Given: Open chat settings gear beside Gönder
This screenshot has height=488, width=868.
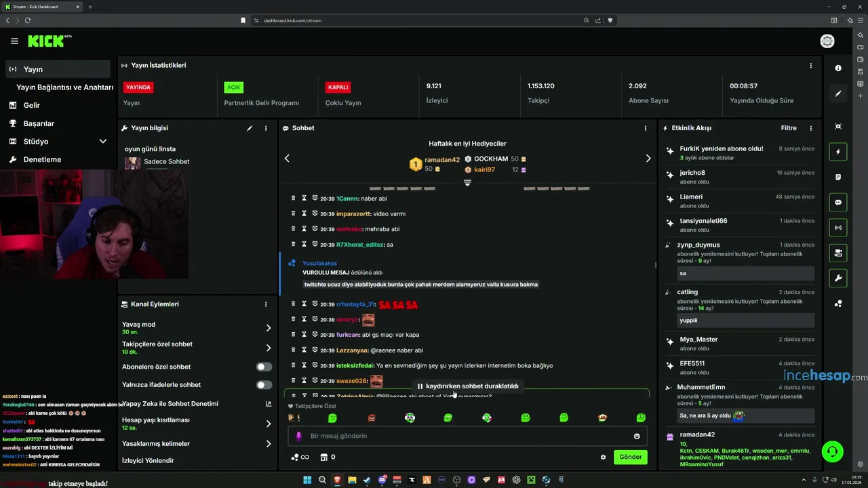Looking at the screenshot, I should (x=603, y=457).
